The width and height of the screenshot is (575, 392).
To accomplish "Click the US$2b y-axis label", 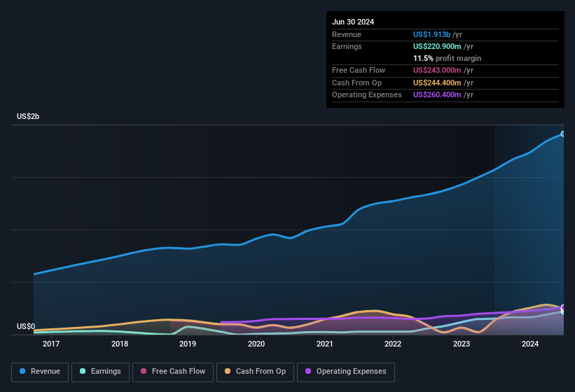I will coord(28,116).
